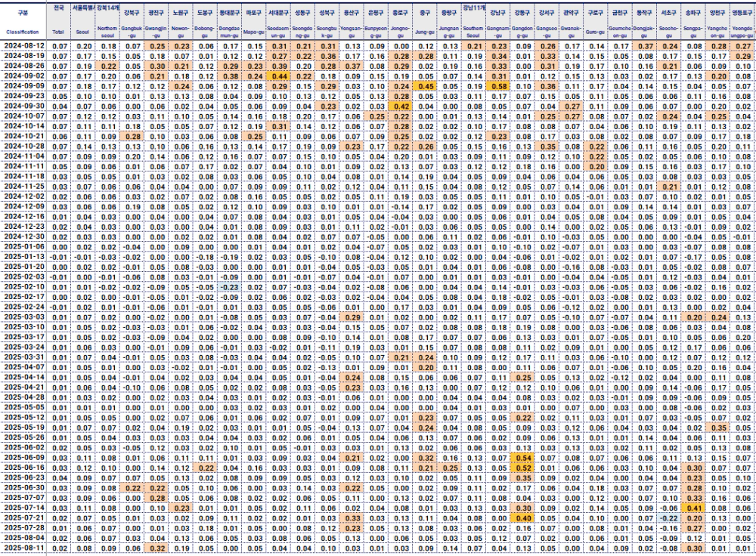Click the 0.25 Jungnang-gu cell for 2025-06-16
This screenshot has width=756, height=556.
(449, 468)
